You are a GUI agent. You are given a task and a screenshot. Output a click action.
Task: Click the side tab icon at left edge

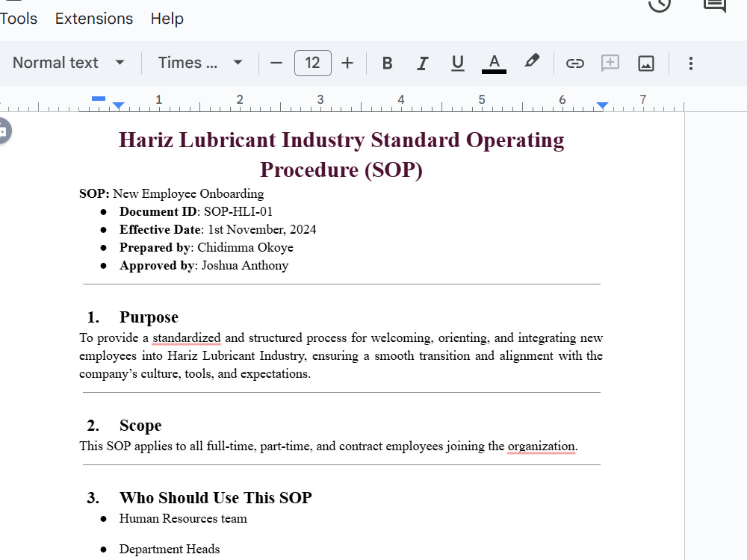(x=4, y=131)
